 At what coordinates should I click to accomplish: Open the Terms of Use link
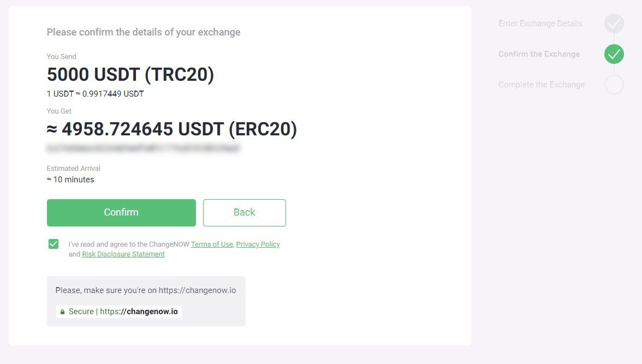click(212, 244)
